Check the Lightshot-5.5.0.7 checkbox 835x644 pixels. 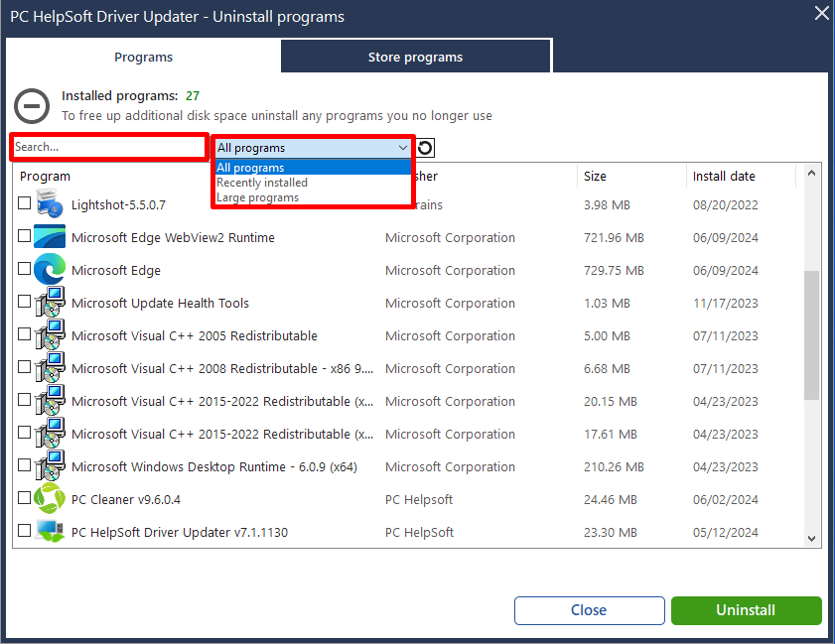(x=25, y=203)
